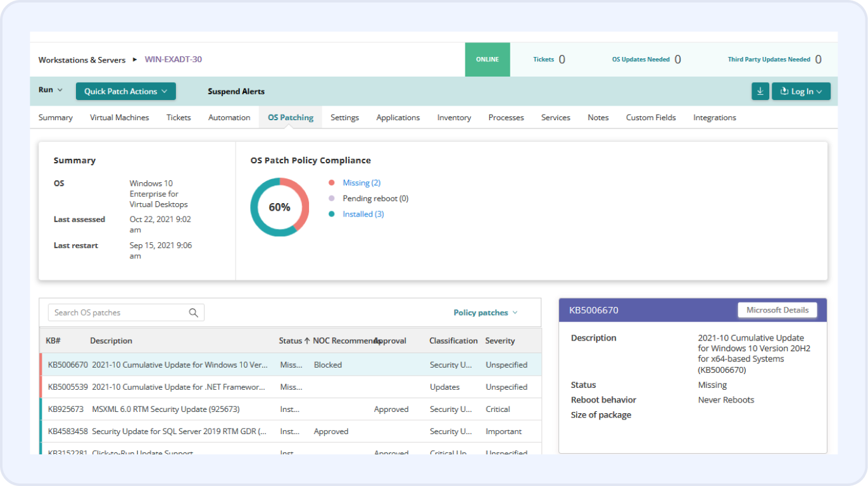The height and width of the screenshot is (486, 868).
Task: Focus the Search OS patches field
Action: coord(126,313)
